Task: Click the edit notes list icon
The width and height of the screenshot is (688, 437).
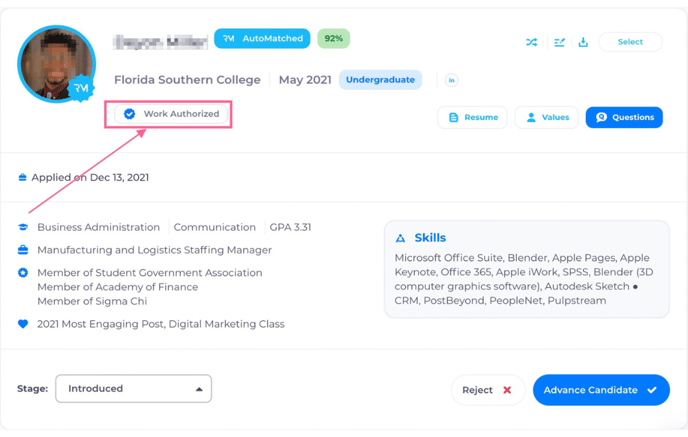Action: click(559, 42)
